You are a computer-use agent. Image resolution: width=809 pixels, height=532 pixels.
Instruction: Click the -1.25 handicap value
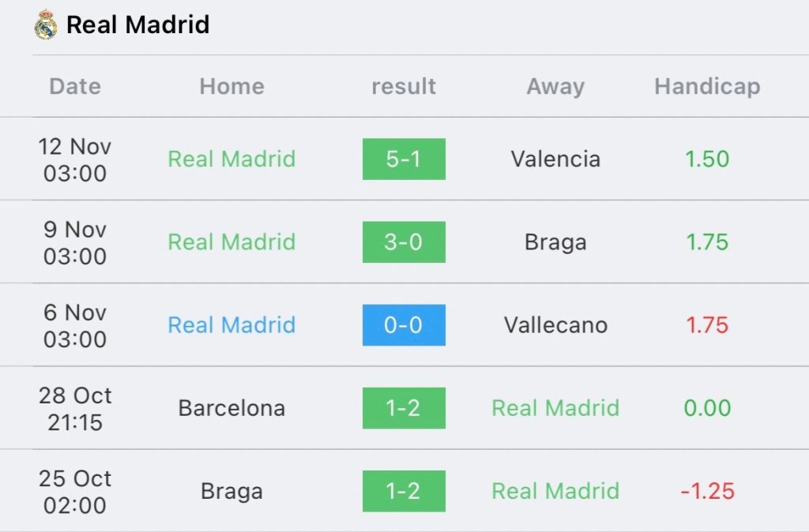coord(707,491)
